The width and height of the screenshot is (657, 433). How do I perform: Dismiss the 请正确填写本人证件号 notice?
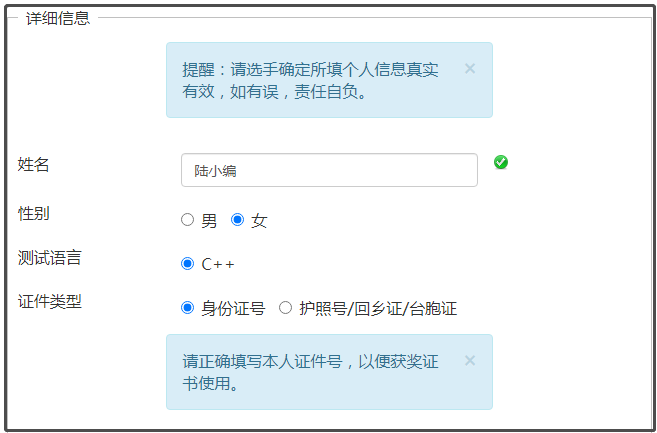[470, 360]
